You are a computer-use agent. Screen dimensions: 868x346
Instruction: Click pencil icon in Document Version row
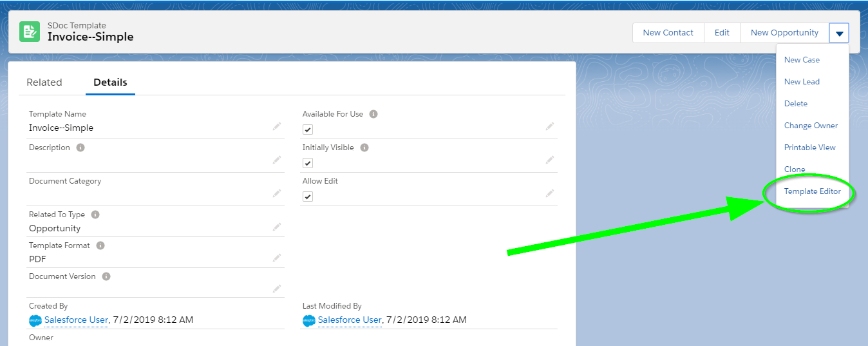pos(277,289)
